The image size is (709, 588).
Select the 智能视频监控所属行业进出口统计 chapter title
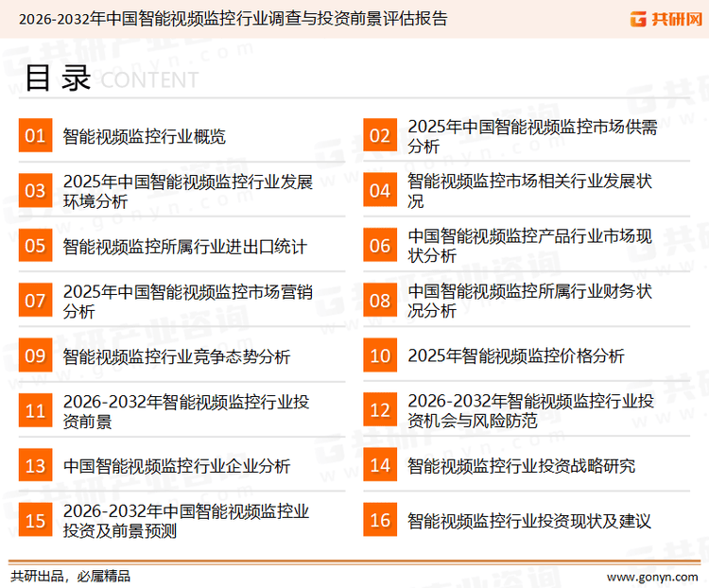(x=184, y=246)
